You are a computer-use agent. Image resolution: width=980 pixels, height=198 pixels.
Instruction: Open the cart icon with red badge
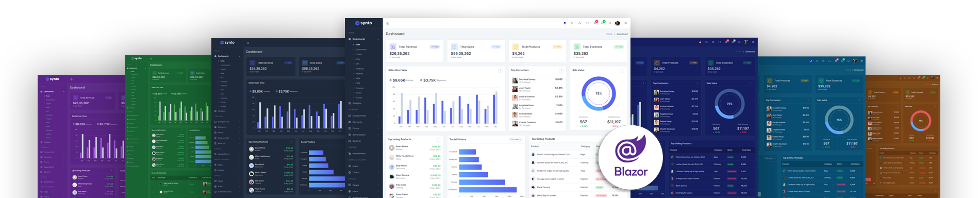[595, 23]
